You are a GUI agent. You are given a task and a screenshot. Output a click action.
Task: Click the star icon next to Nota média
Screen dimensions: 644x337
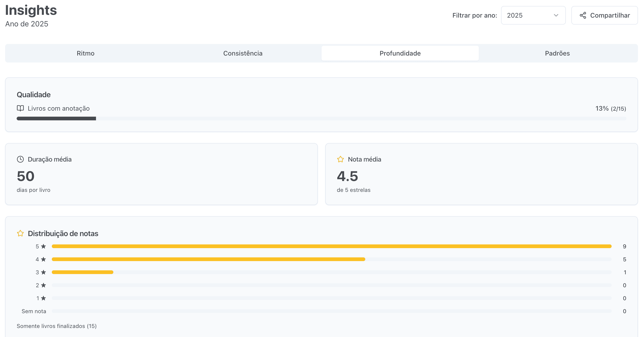point(340,159)
